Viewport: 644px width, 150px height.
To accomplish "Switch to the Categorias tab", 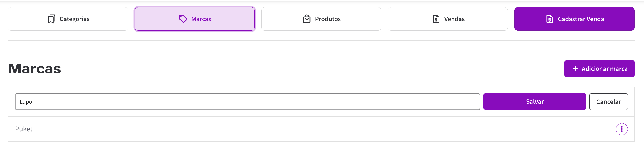I will point(74,19).
